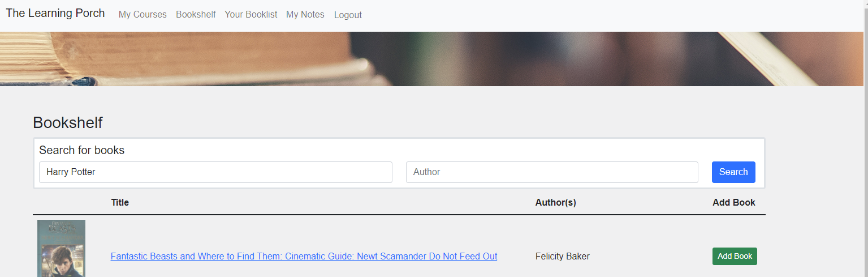Focus the title field containing Harry Potter
The width and height of the screenshot is (868, 277).
pos(215,172)
